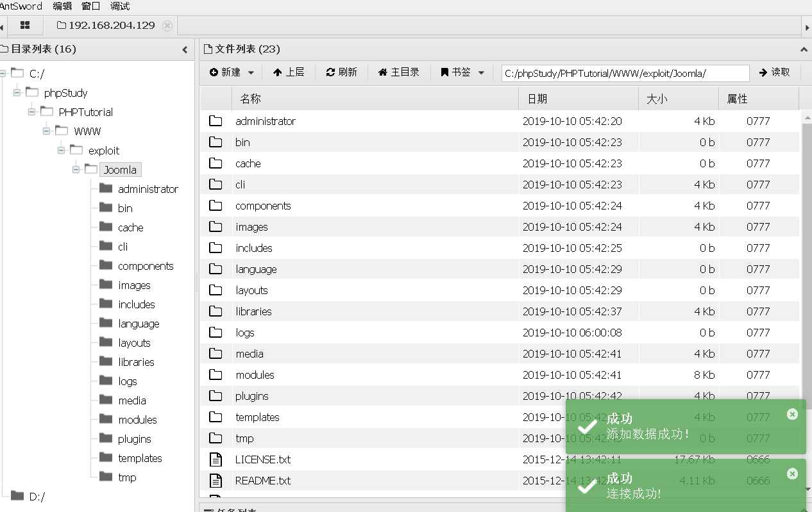The height and width of the screenshot is (512, 812).
Task: Open the 调试 menu
Action: [x=120, y=6]
